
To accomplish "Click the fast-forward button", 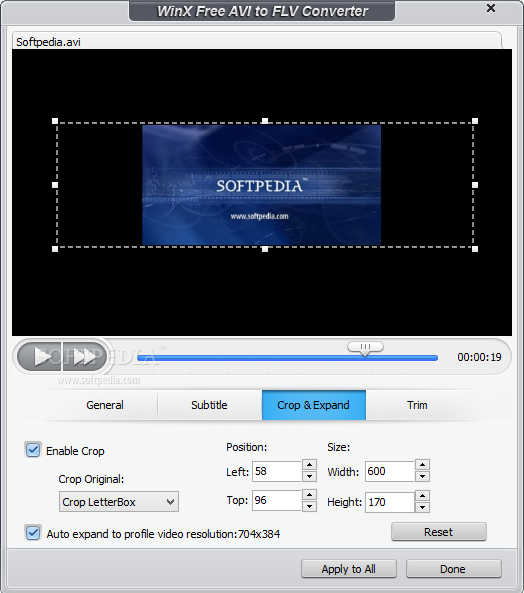I will (x=84, y=357).
